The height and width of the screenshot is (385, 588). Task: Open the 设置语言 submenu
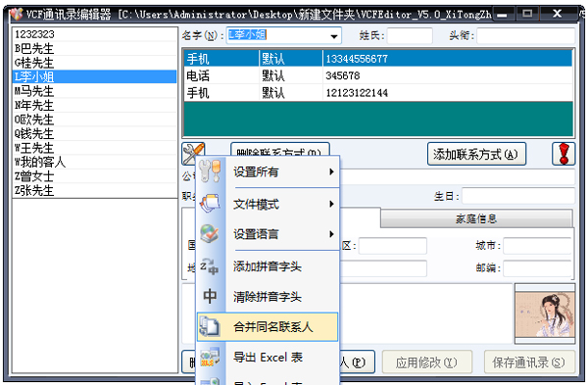coord(268,234)
